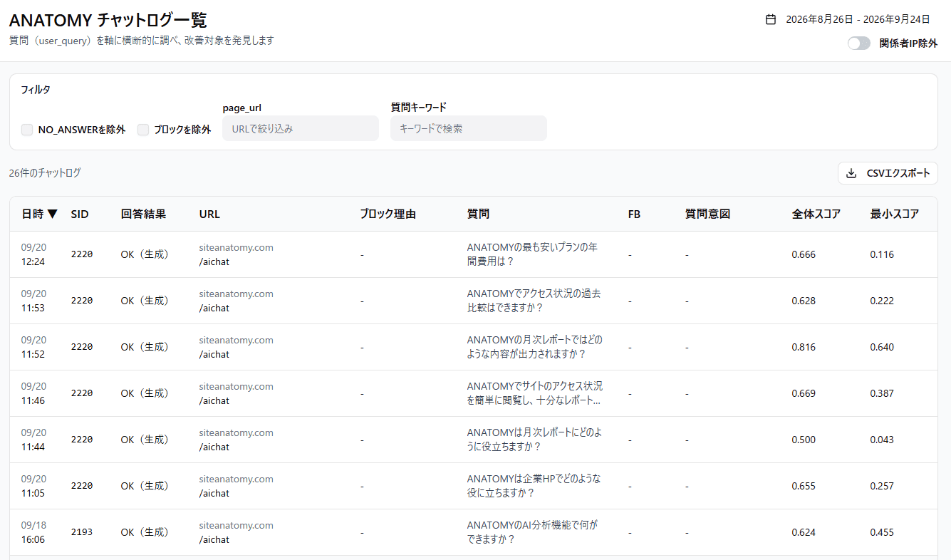The image size is (951, 560).
Task: Open the question about 最も安いプランの年間費用
Action: tap(533, 254)
